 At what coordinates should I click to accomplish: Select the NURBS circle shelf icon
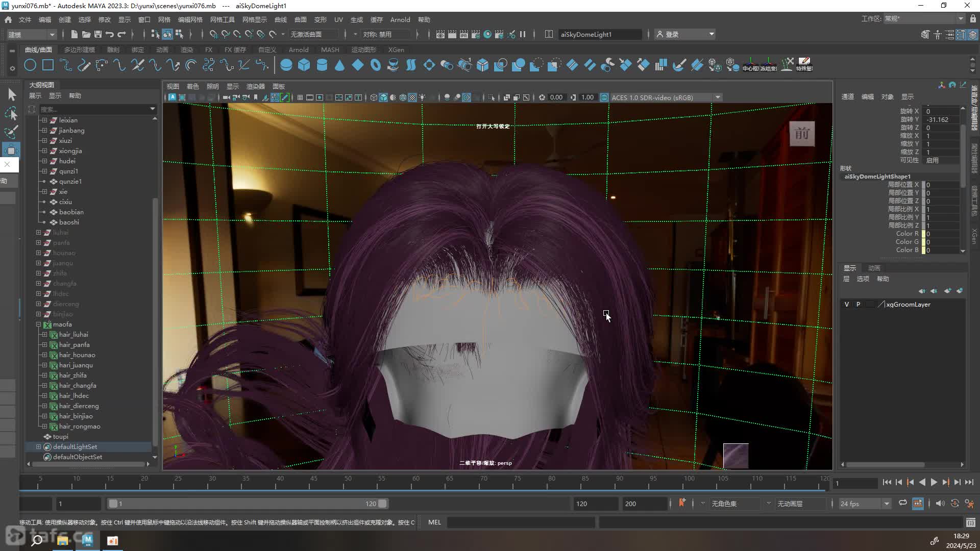tap(30, 65)
